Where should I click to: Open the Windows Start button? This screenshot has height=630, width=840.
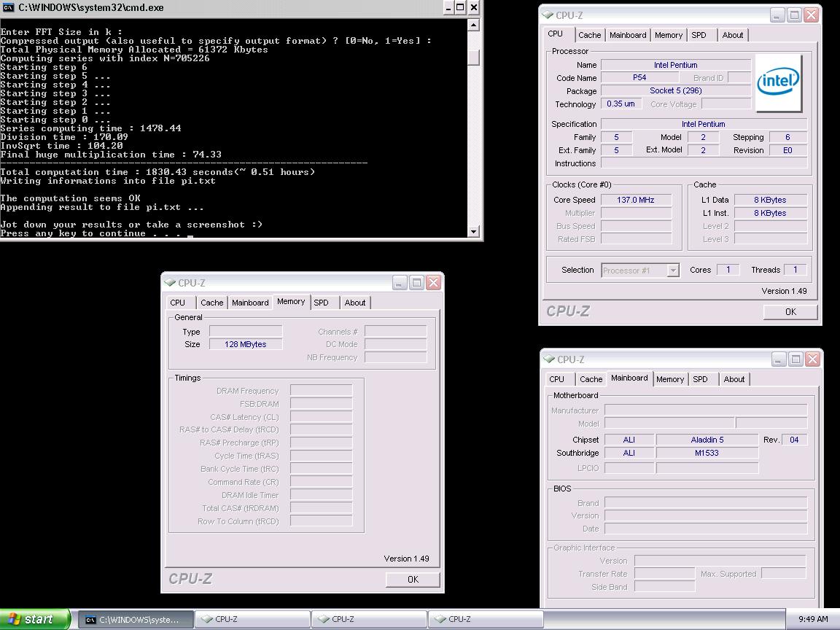pyautogui.click(x=35, y=619)
